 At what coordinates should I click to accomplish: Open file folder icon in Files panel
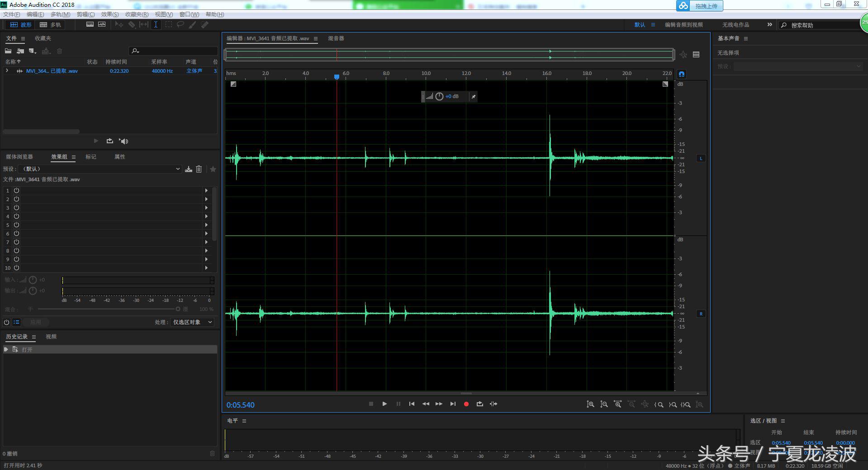click(8, 51)
